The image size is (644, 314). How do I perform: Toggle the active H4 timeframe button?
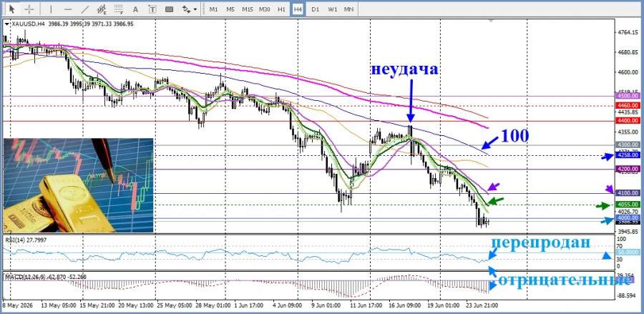point(298,9)
